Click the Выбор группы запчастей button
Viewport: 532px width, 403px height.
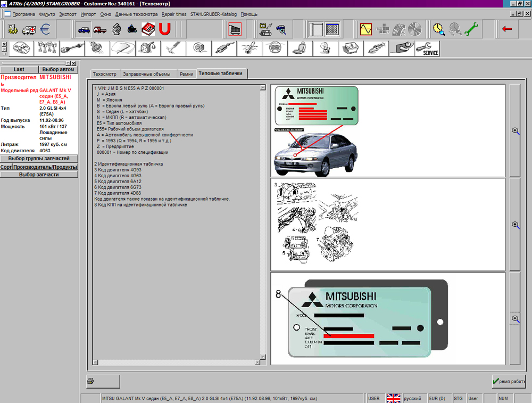(39, 159)
